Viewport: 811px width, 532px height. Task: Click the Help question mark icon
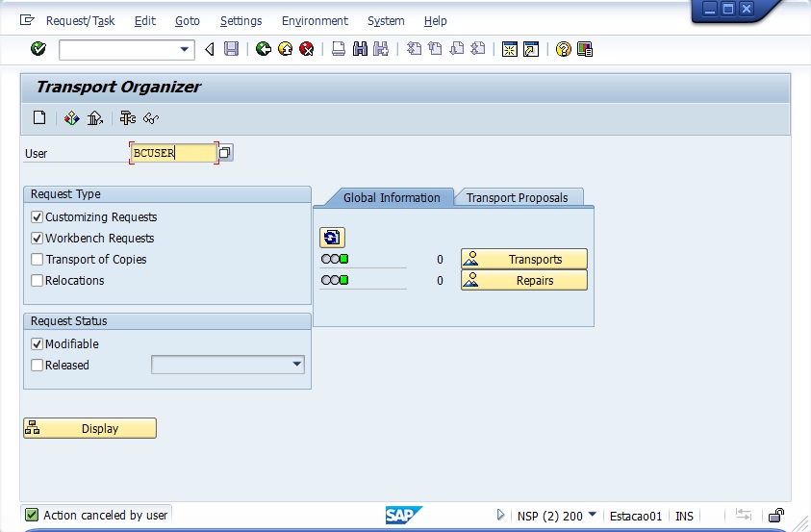click(564, 49)
